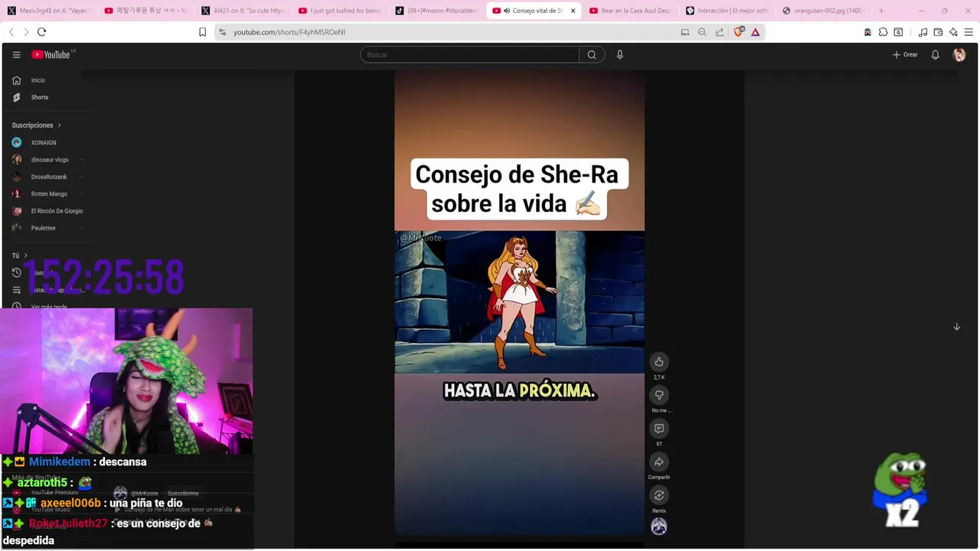Click the sidebar search extension icon

point(898,32)
